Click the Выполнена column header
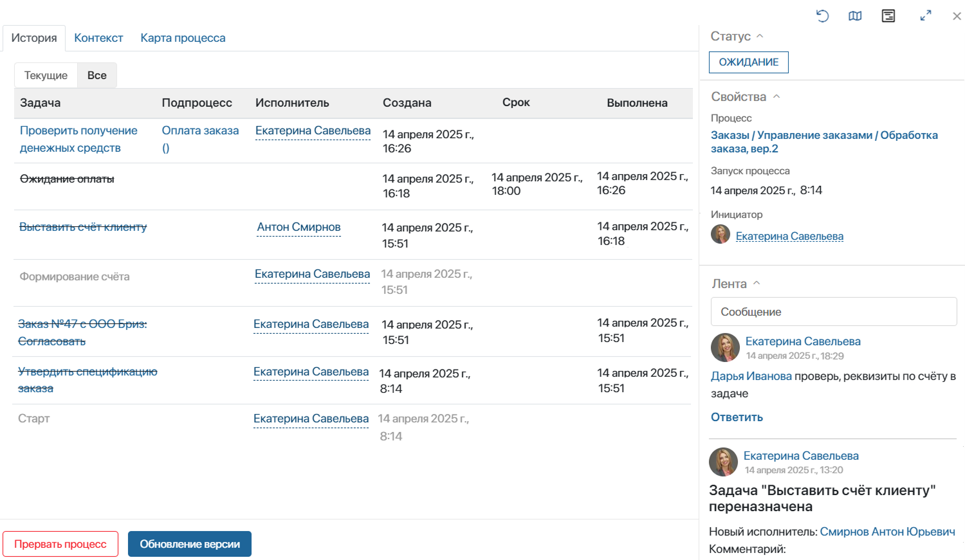Viewport: 965px width, 560px height. (x=637, y=103)
